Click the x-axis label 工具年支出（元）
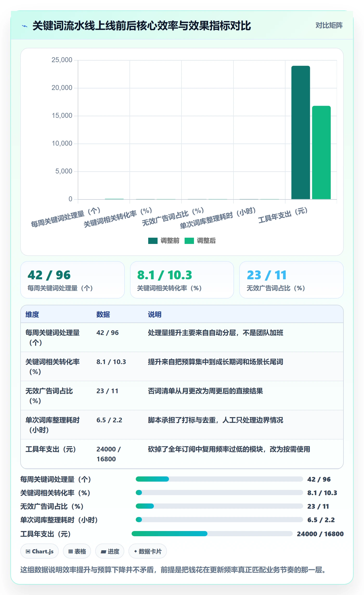Viewport: 364px width, 595px height. point(283,215)
